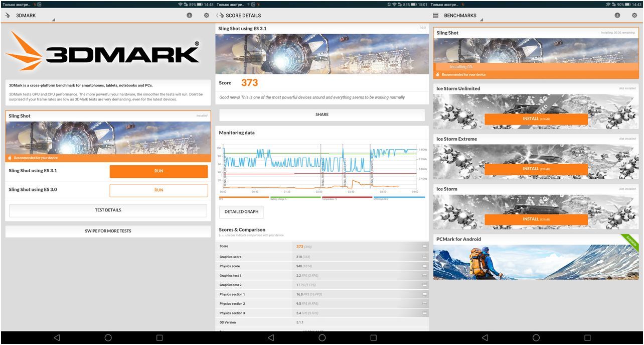Expand the Physics section 1 row
Image resolution: width=644 pixels, height=345 pixels.
[x=424, y=294]
